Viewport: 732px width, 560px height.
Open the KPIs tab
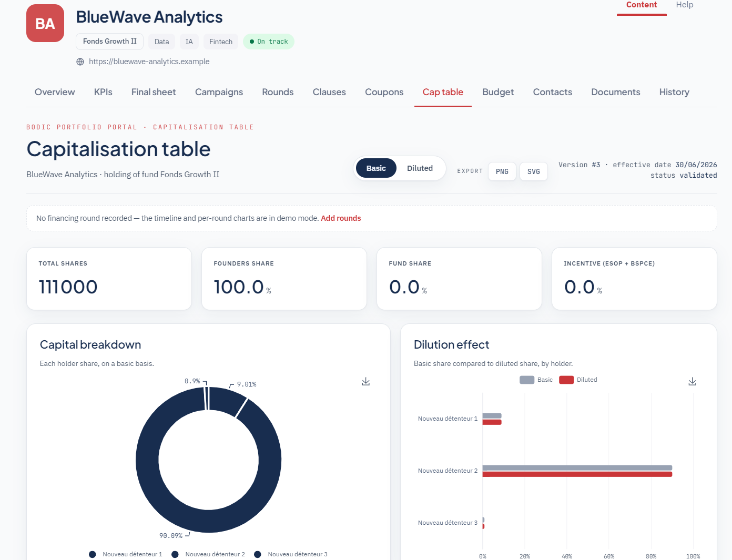pyautogui.click(x=103, y=92)
